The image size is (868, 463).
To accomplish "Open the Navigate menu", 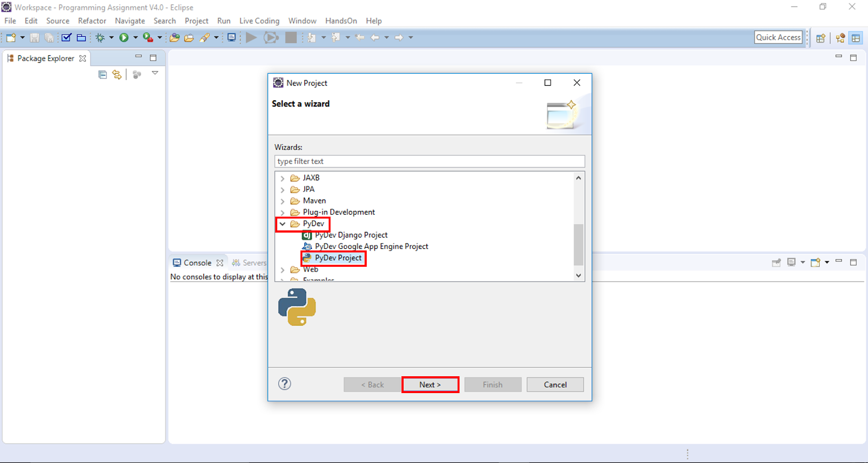I will coord(130,21).
